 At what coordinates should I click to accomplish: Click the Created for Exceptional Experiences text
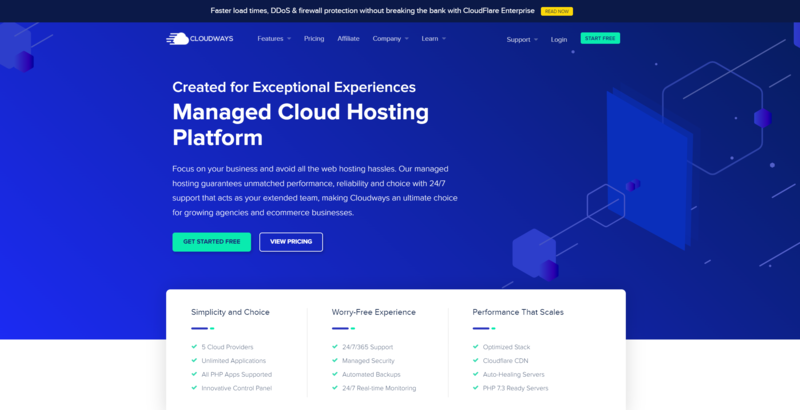click(x=294, y=87)
